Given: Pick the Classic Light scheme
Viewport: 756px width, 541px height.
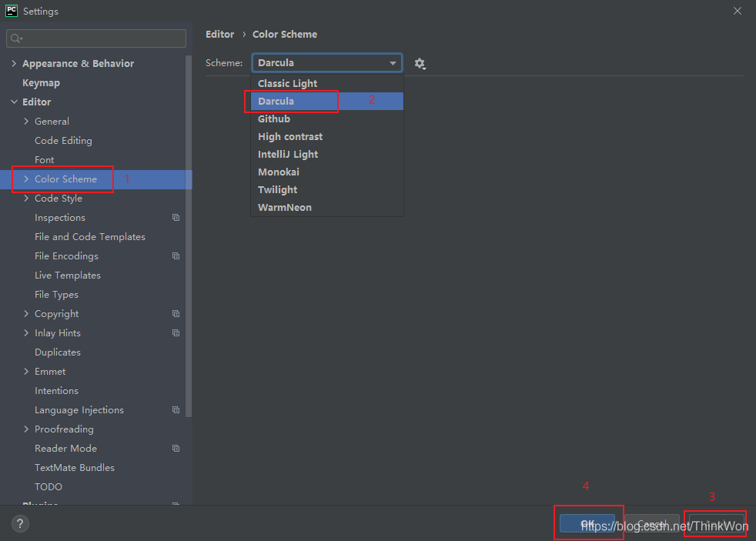Looking at the screenshot, I should tap(288, 84).
